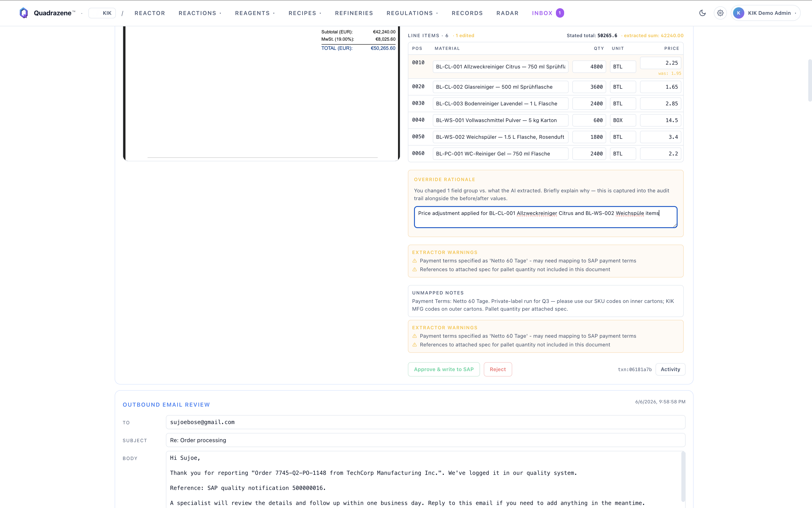Edit quantity 1800 for Weichspüler

coord(589,137)
